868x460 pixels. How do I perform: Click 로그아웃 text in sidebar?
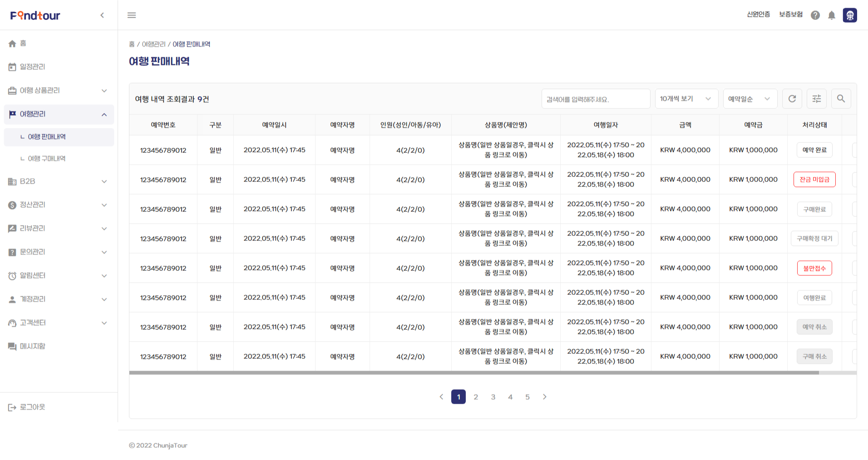click(33, 407)
